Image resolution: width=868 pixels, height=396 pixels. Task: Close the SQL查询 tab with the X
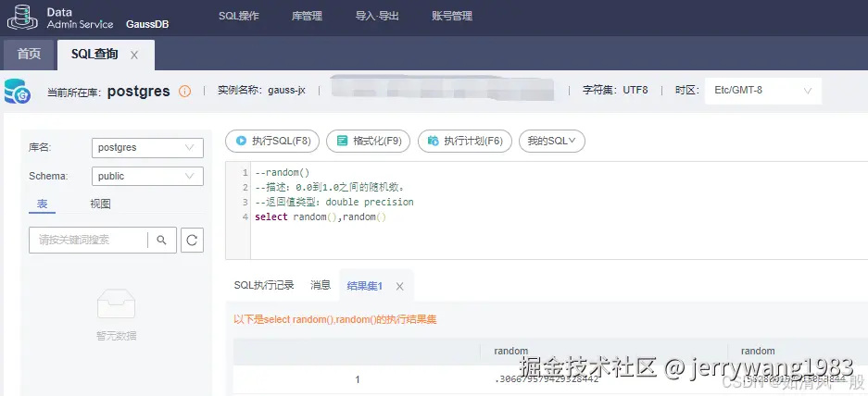[134, 55]
